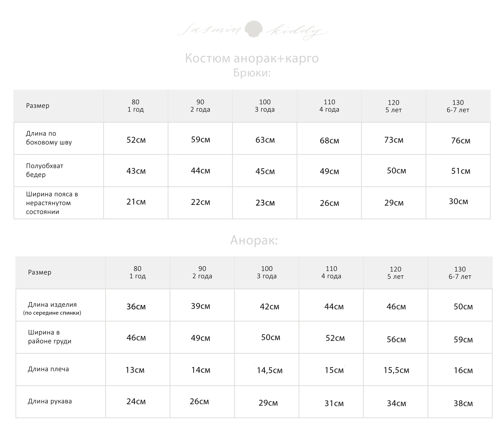This screenshot has width=504, height=436.
Task: Click the "Длина плеча" row label
Action: pos(48,369)
